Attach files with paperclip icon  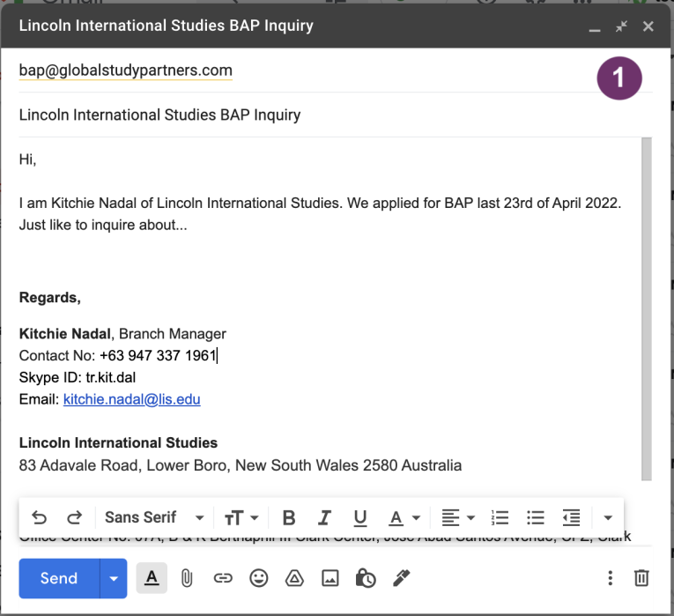(187, 578)
